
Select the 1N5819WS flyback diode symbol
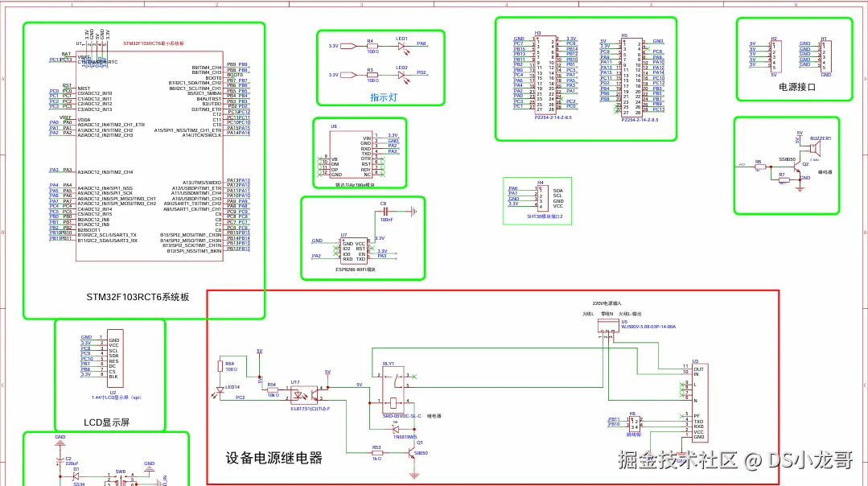click(397, 430)
